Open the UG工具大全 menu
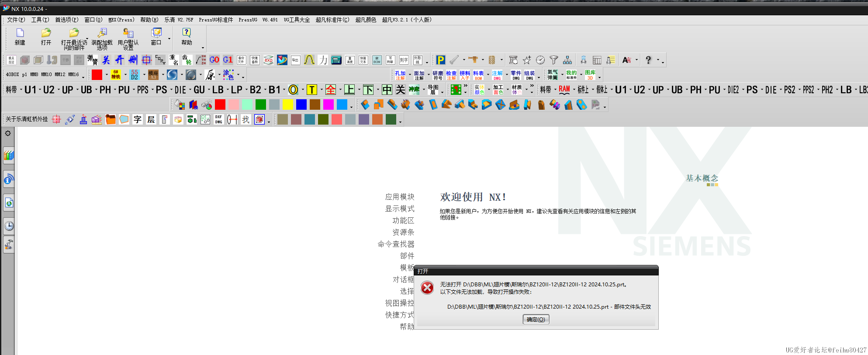Screen dimensions: 868x355 point(297,20)
